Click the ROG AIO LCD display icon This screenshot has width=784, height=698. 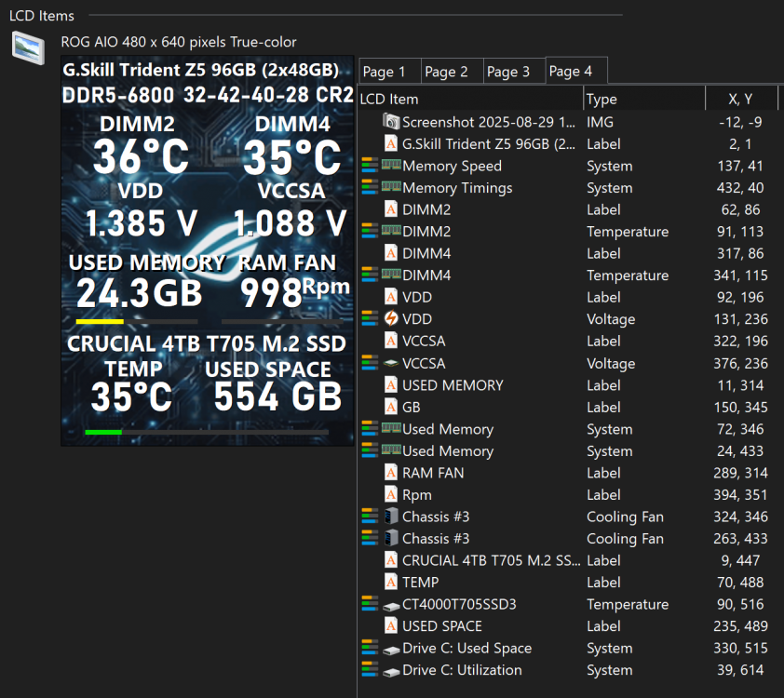coord(29,47)
